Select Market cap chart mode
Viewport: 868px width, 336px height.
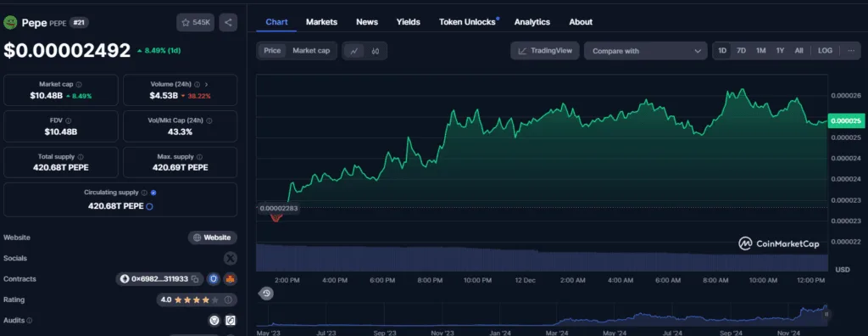pyautogui.click(x=311, y=50)
